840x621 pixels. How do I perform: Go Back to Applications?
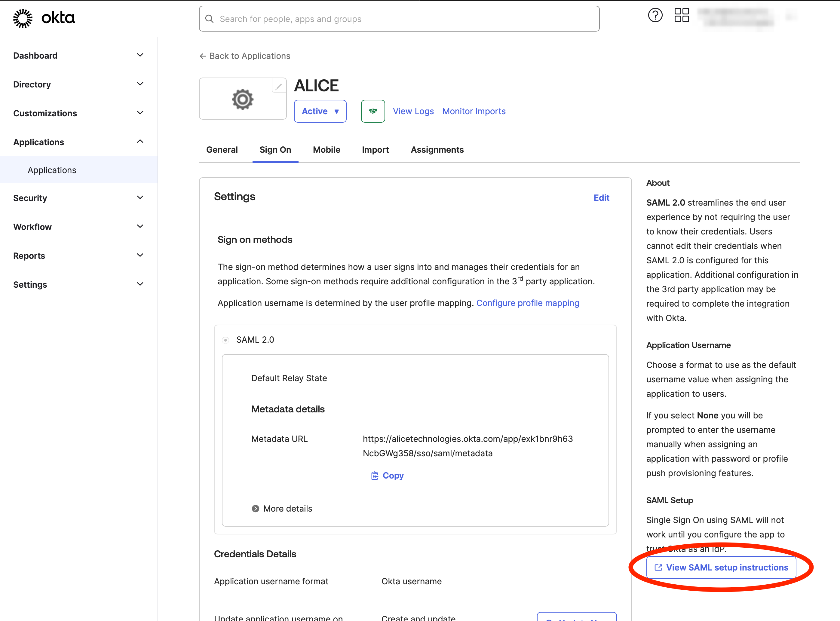pyautogui.click(x=245, y=56)
